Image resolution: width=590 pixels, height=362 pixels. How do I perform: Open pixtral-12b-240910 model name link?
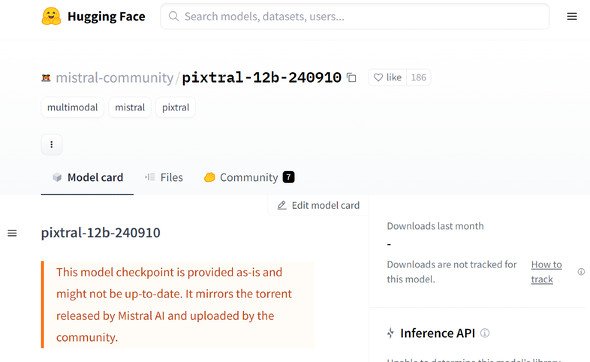[262, 78]
